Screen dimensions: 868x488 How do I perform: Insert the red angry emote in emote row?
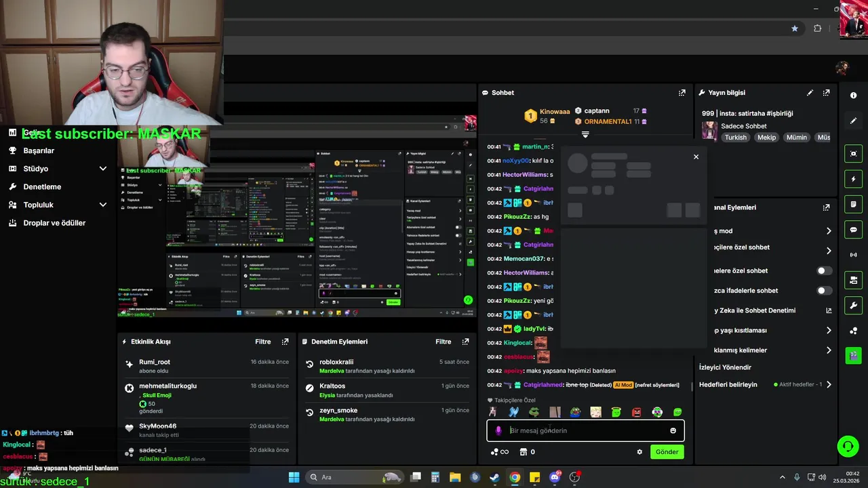coord(637,412)
